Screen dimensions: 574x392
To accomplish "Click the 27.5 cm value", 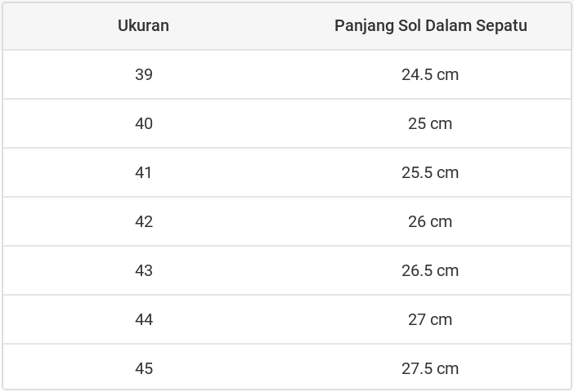I will click(430, 368).
